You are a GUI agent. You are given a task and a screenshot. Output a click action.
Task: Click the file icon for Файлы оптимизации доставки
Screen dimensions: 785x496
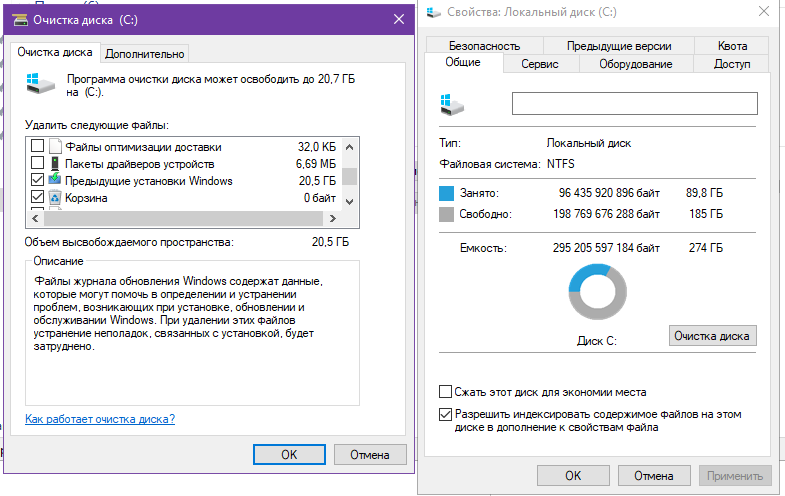55,146
